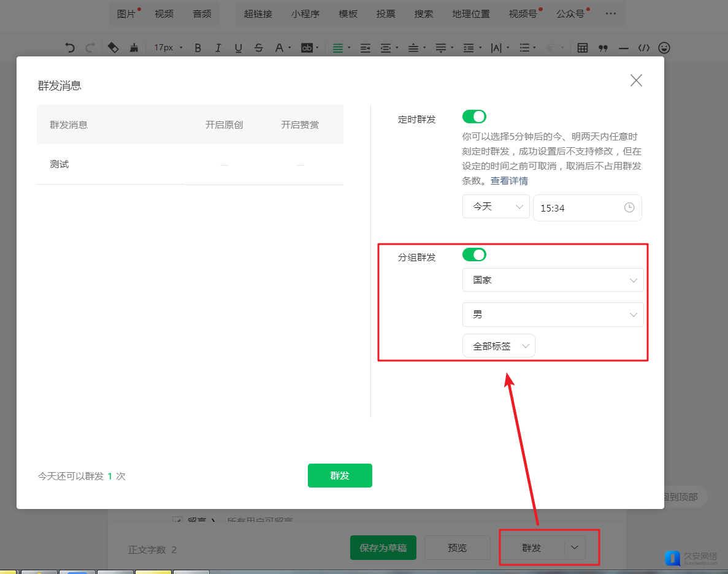The image size is (728, 574).
Task: Toggle underline formatting
Action: coord(238,48)
